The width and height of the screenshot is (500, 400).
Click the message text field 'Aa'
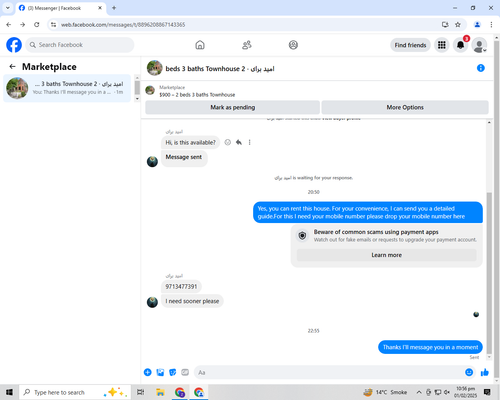pyautogui.click(x=328, y=372)
